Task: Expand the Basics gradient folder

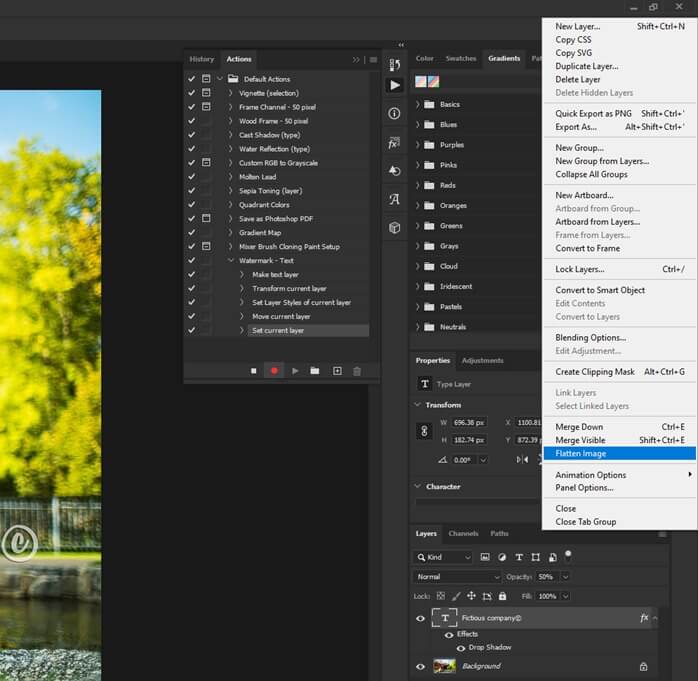Action: 418,104
